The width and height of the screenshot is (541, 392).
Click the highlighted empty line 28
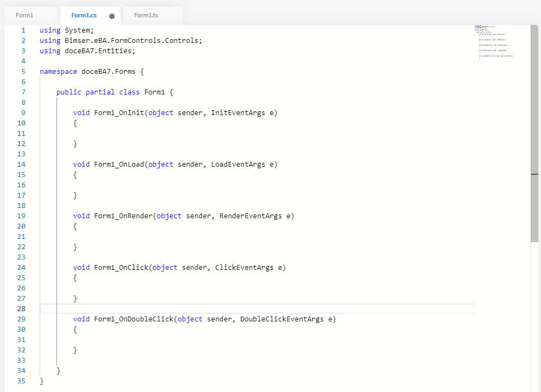point(255,308)
